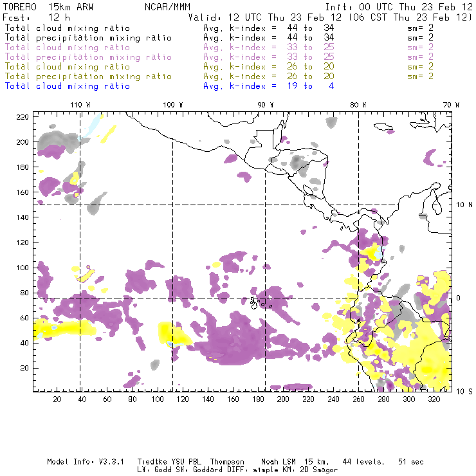
Task: Click '60' on the vertical axis
Action: tap(24, 318)
